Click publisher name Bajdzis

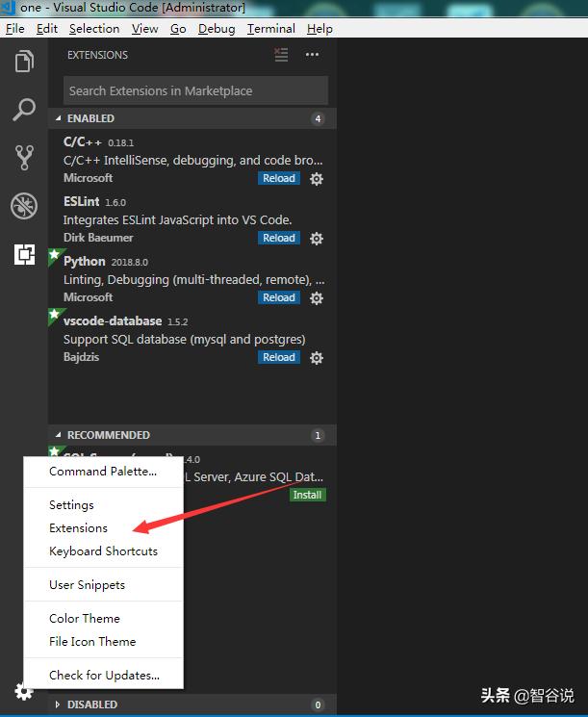(x=82, y=357)
